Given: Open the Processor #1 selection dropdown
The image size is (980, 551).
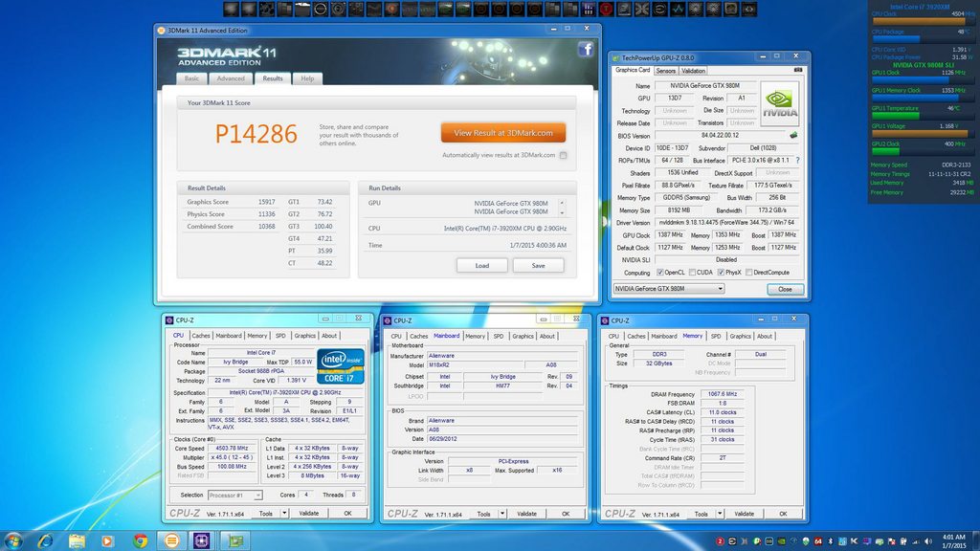Looking at the screenshot, I should tap(235, 495).
